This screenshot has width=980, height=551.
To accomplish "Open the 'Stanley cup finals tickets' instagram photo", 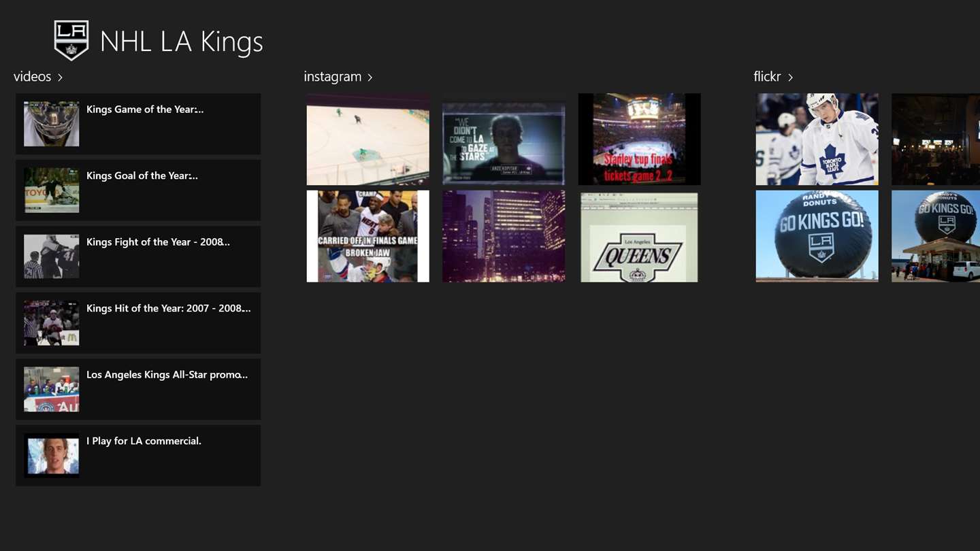I will (640, 139).
